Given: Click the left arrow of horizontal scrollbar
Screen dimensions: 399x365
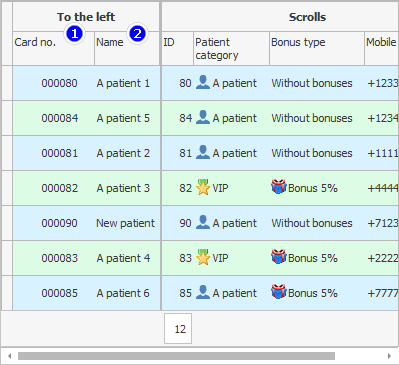Looking at the screenshot, I should click(x=10, y=356).
